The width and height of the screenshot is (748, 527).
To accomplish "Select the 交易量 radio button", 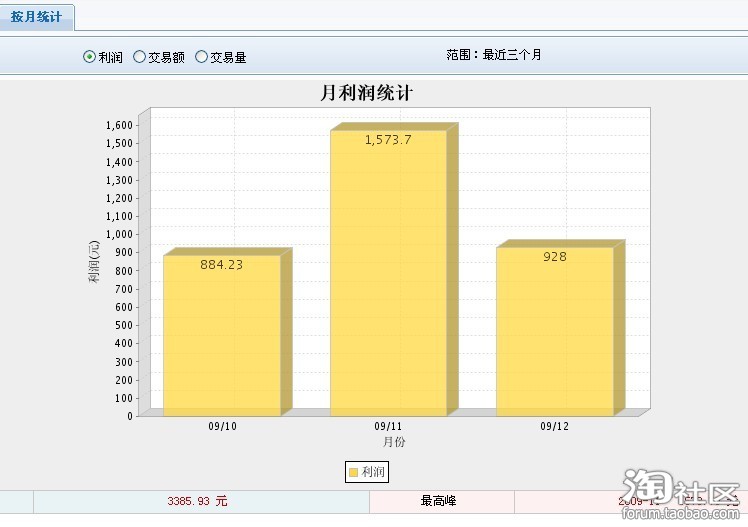I will [x=201, y=57].
